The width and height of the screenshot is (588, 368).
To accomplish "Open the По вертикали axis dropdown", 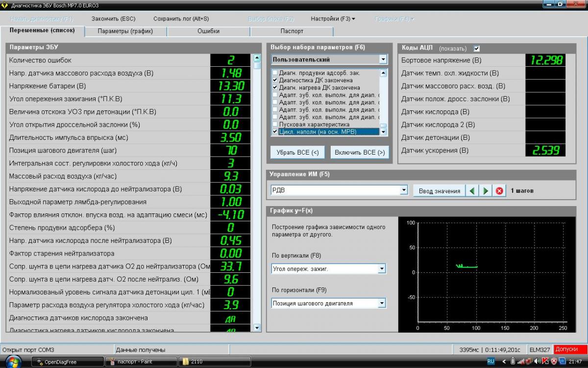I will point(382,269).
